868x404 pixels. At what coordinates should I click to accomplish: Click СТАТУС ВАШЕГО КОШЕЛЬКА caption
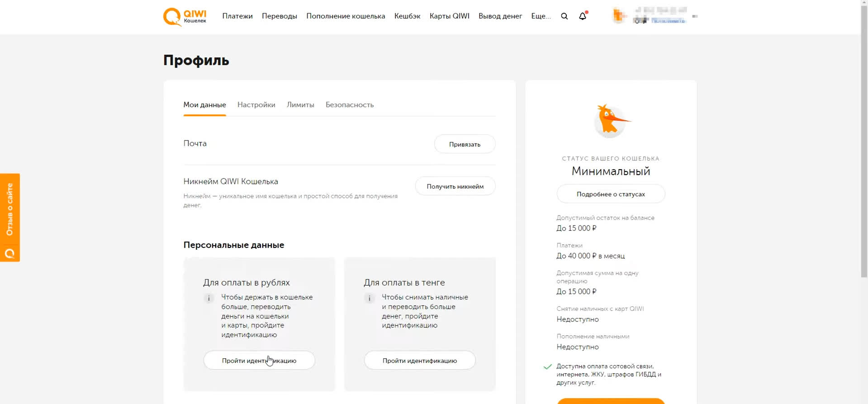[x=611, y=159]
